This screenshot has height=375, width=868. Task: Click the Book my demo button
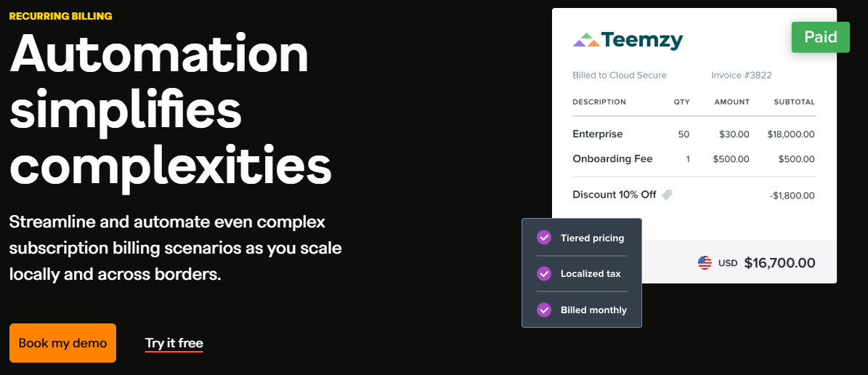(62, 343)
